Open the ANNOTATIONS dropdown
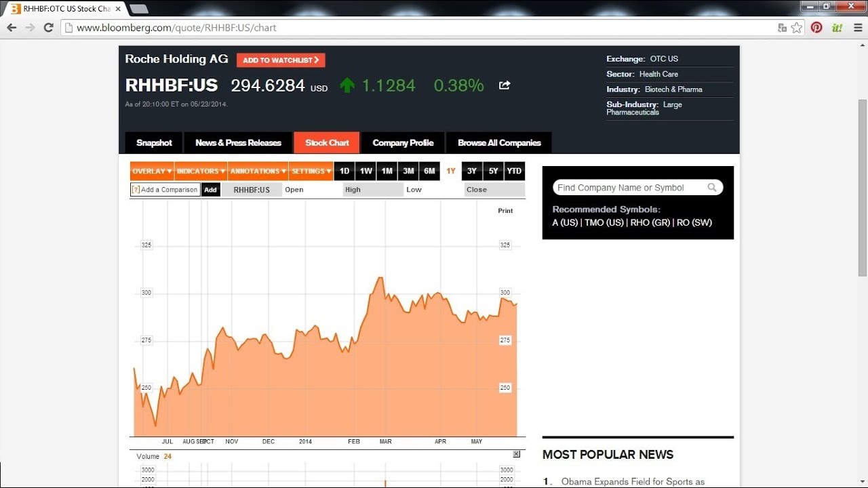The height and width of the screenshot is (488, 868). 258,171
